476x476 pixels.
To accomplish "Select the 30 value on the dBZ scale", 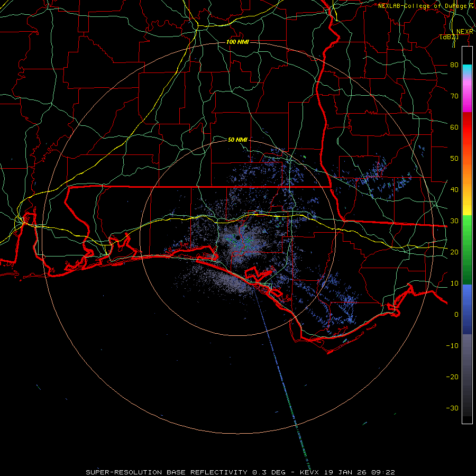I will click(x=454, y=221).
